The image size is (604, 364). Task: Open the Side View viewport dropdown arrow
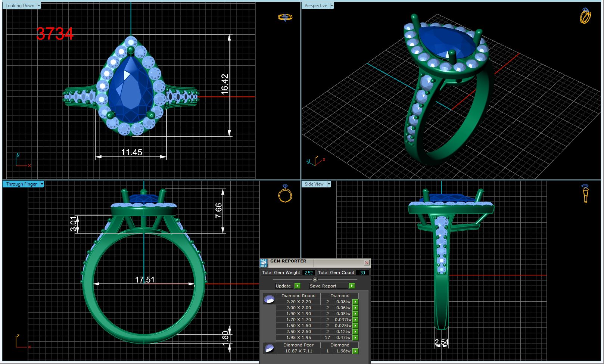click(x=329, y=184)
